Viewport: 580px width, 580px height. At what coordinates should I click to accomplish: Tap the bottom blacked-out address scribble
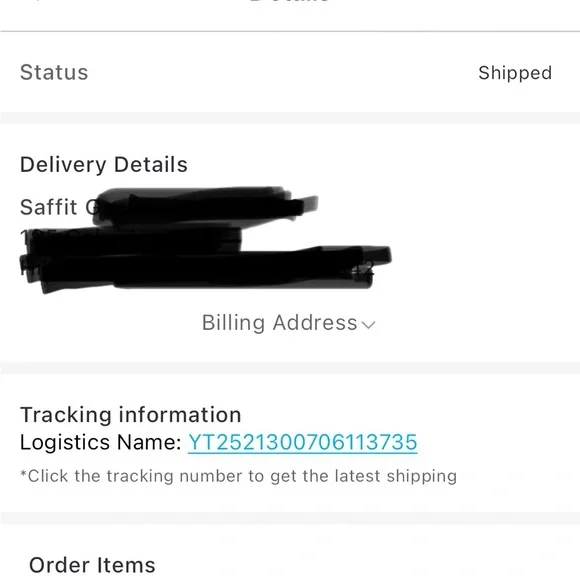pyautogui.click(x=207, y=268)
